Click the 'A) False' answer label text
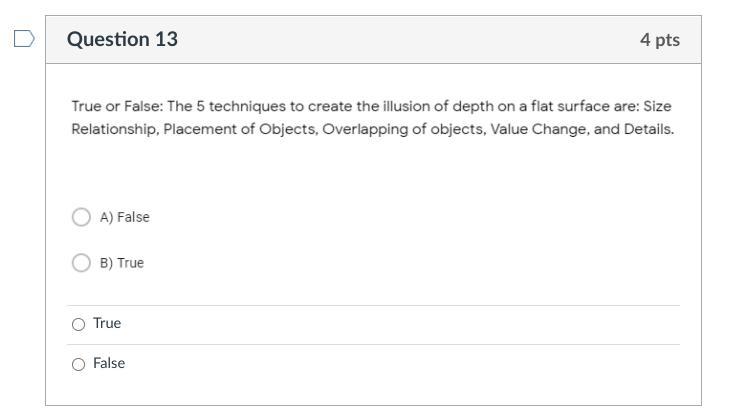 (124, 217)
